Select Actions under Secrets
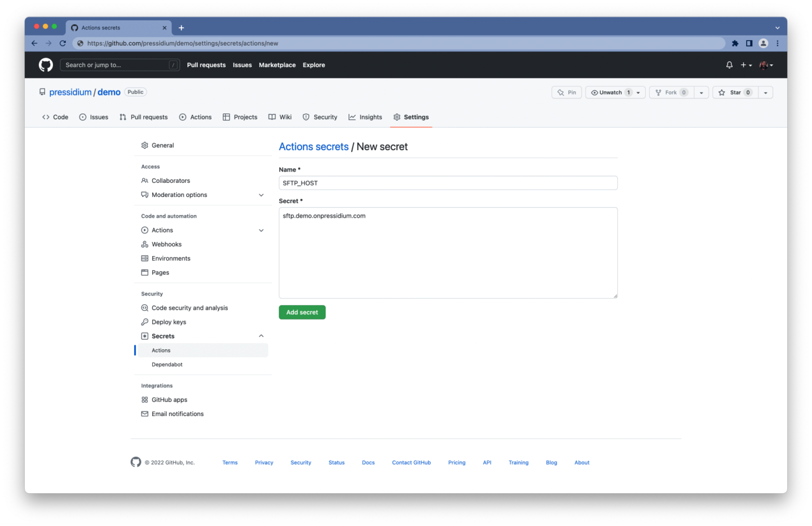Image resolution: width=812 pixels, height=526 pixels. point(202,350)
